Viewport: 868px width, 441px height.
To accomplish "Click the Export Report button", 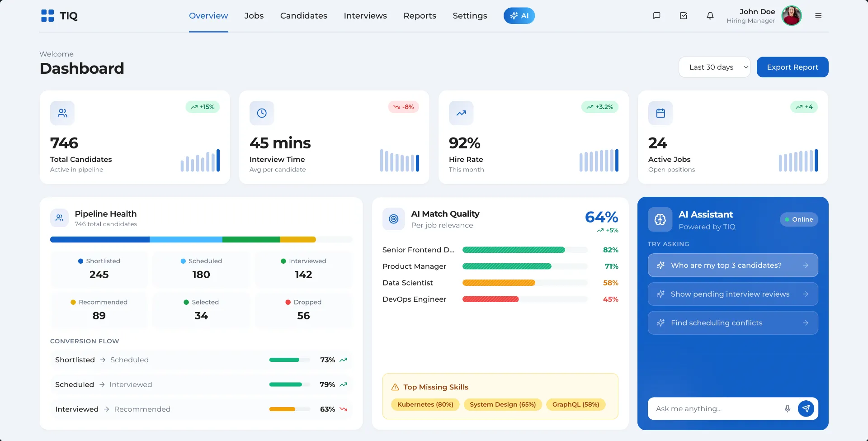I will point(792,67).
